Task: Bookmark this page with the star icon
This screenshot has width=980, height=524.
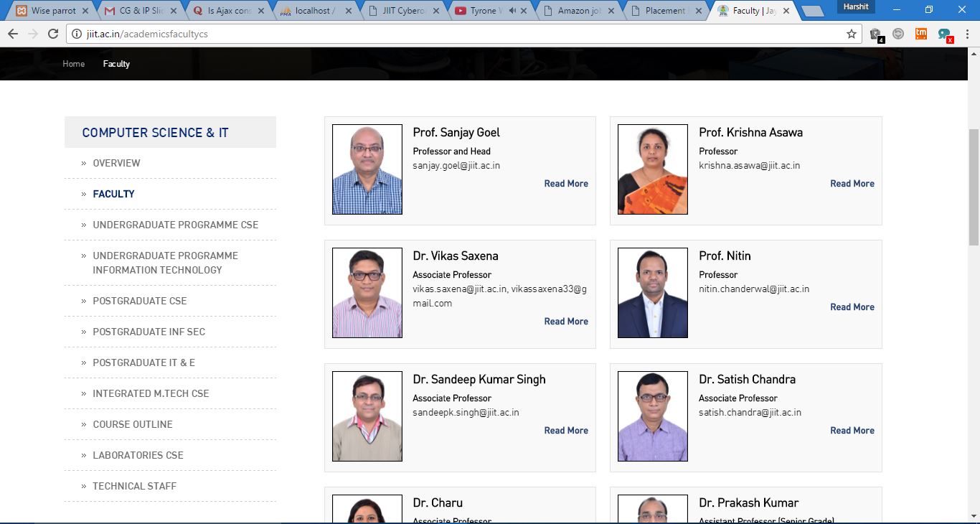Action: 852,34
